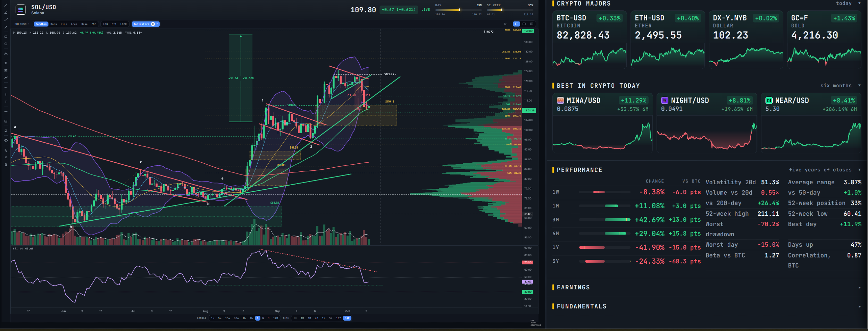Select the text annotation tool
868x331 pixels.
(6, 102)
